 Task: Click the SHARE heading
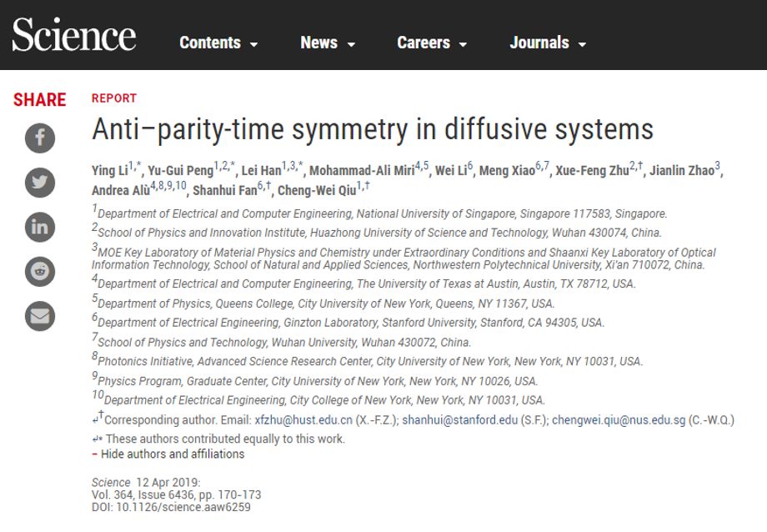40,100
